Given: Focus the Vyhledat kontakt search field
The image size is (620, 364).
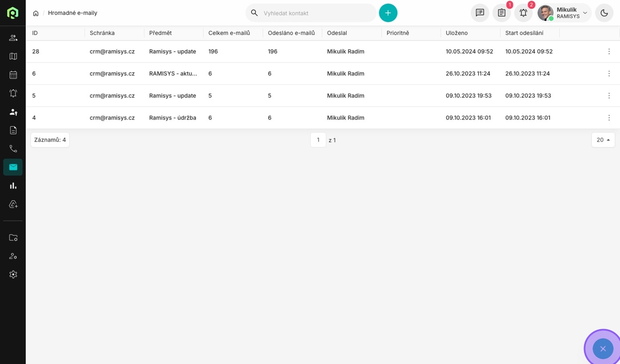Looking at the screenshot, I should tap(311, 13).
